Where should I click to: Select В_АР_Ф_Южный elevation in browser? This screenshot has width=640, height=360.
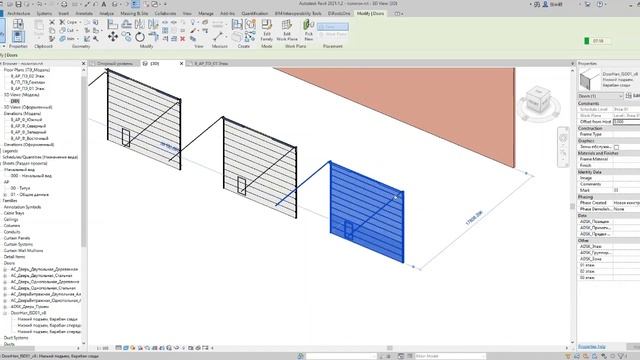pyautogui.click(x=26, y=120)
